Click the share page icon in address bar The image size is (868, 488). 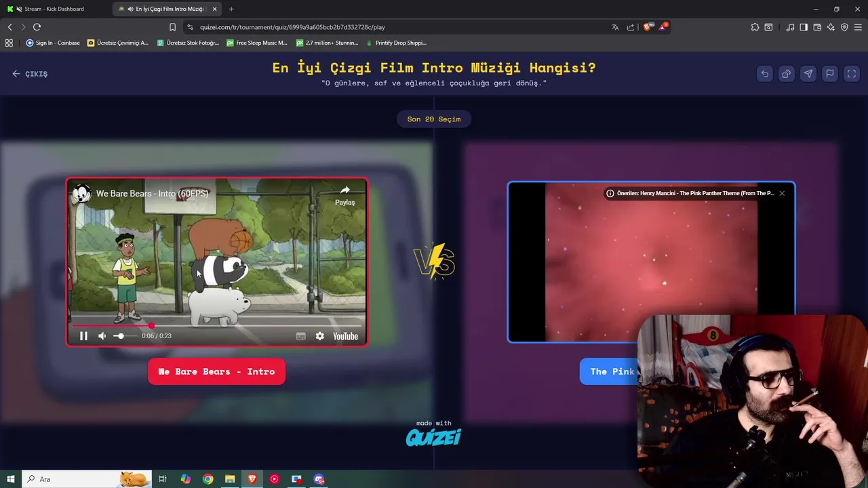pyautogui.click(x=631, y=27)
